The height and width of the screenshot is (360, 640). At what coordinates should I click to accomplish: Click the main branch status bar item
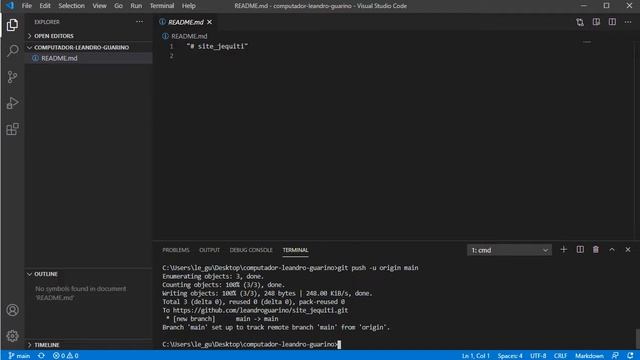pyautogui.click(x=19, y=356)
